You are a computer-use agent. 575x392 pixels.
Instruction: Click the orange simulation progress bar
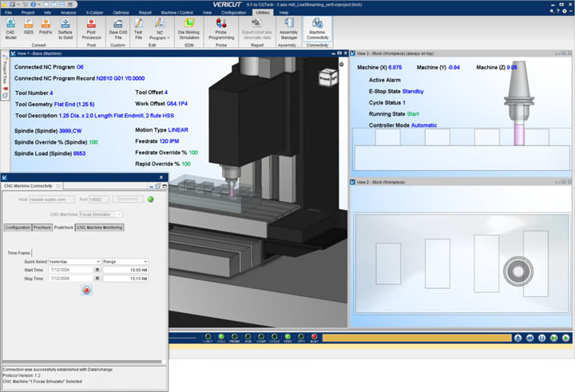(x=417, y=338)
